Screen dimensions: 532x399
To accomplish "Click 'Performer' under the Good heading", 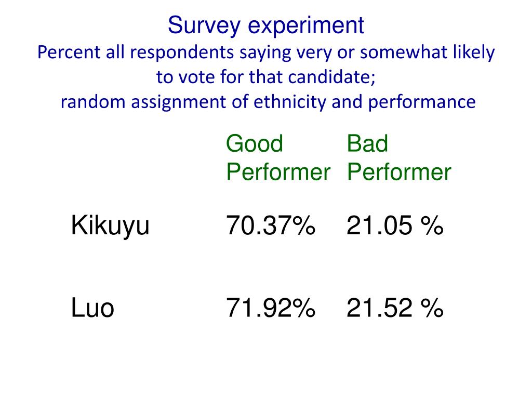I will (x=278, y=171).
